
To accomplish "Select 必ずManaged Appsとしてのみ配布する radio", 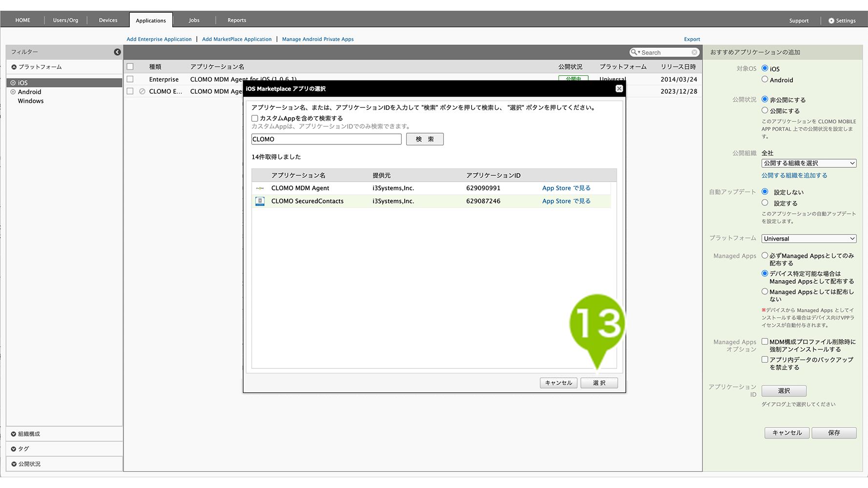I will (x=765, y=255).
